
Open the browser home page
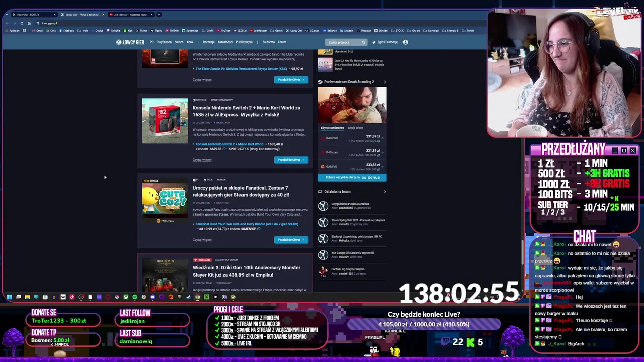click(x=29, y=23)
